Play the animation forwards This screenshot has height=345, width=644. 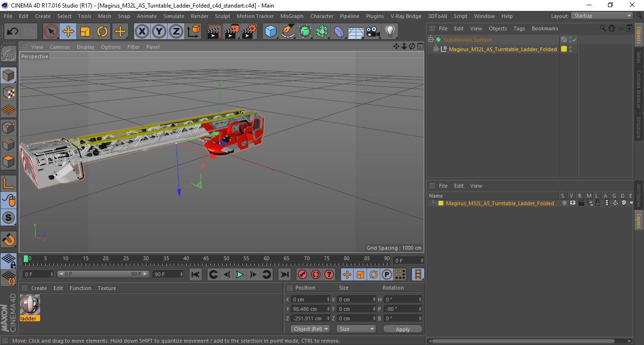coord(240,274)
